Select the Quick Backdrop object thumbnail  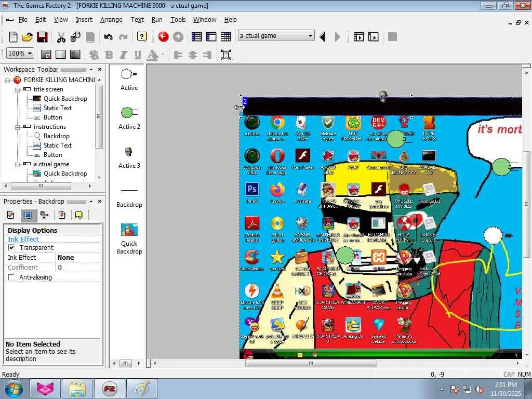click(x=129, y=238)
